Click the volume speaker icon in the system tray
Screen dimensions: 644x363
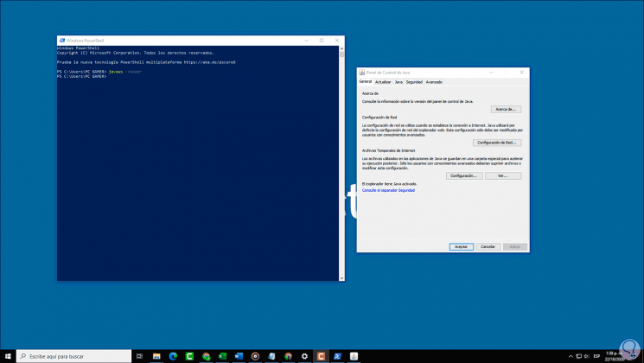(587, 356)
